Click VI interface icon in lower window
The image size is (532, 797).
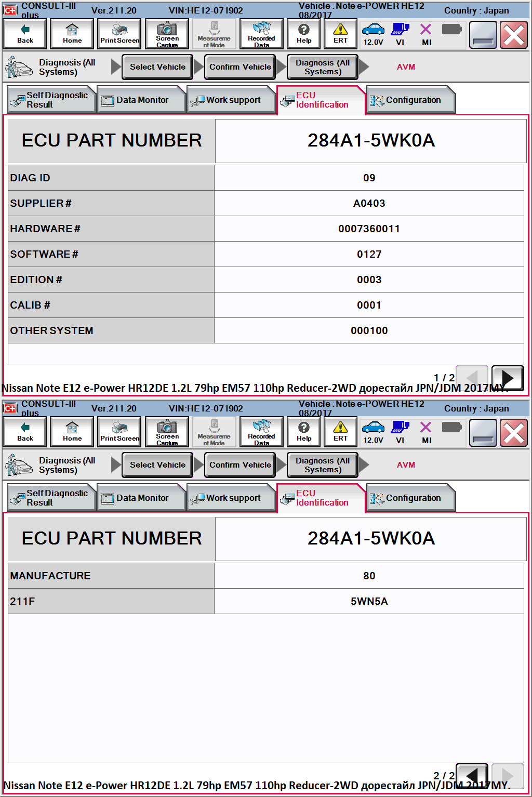(400, 432)
